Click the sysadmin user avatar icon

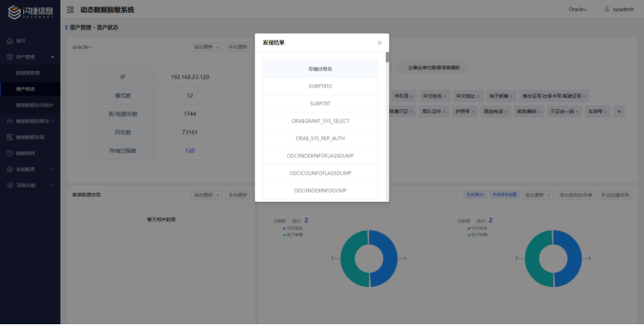[x=607, y=9]
